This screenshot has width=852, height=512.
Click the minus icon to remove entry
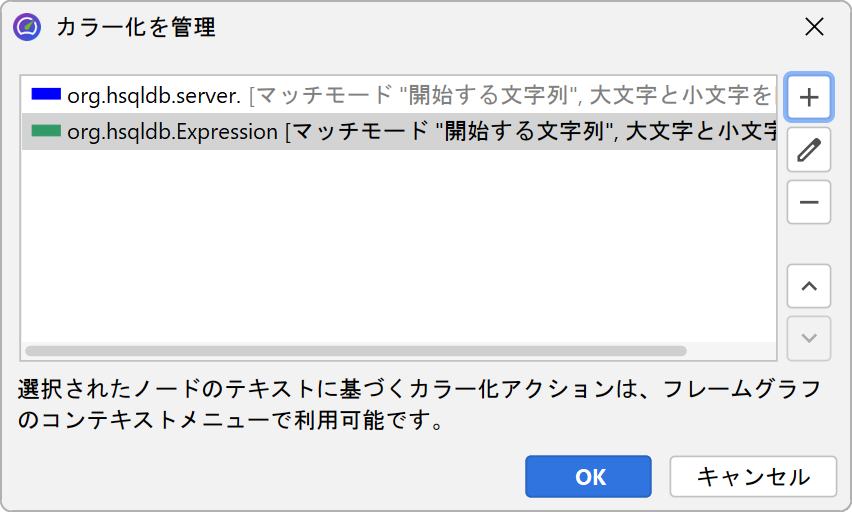click(809, 203)
